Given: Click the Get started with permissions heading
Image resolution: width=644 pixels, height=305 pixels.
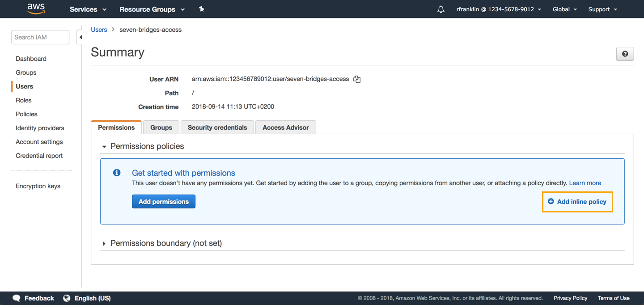Looking at the screenshot, I should [183, 173].
